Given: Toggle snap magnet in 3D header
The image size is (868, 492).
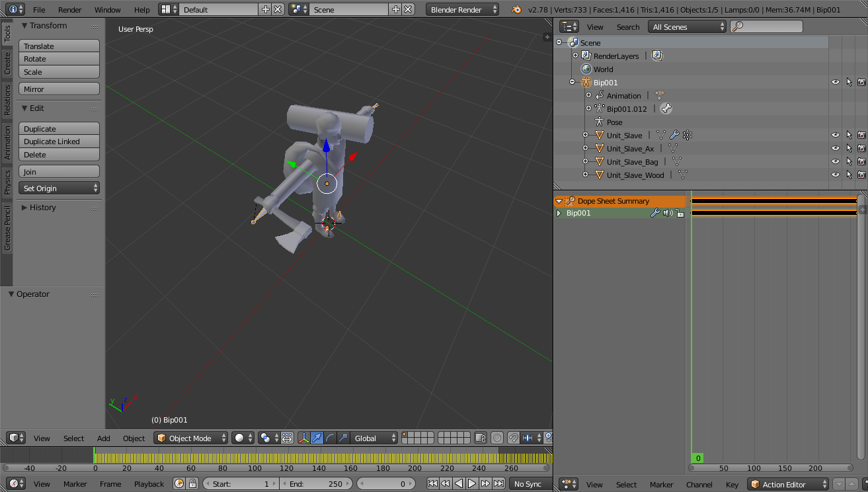Looking at the screenshot, I should (513, 438).
